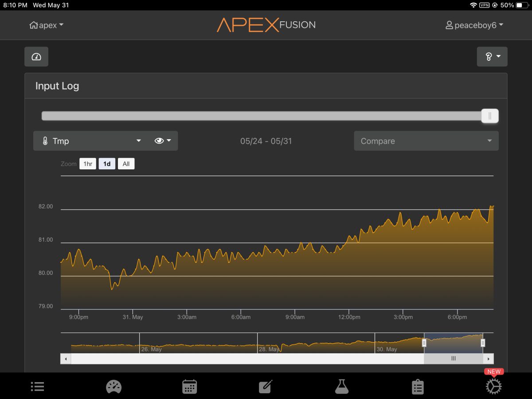Open the dashboard gauge button
This screenshot has width=532, height=399.
tap(36, 57)
